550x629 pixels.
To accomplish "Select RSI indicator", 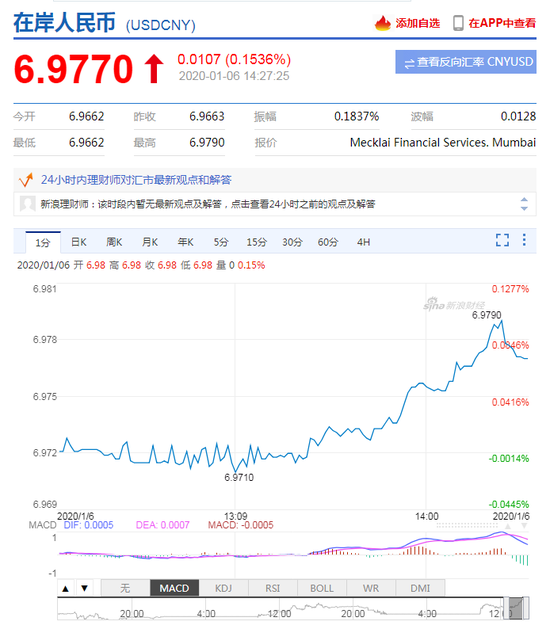I will point(272,588).
